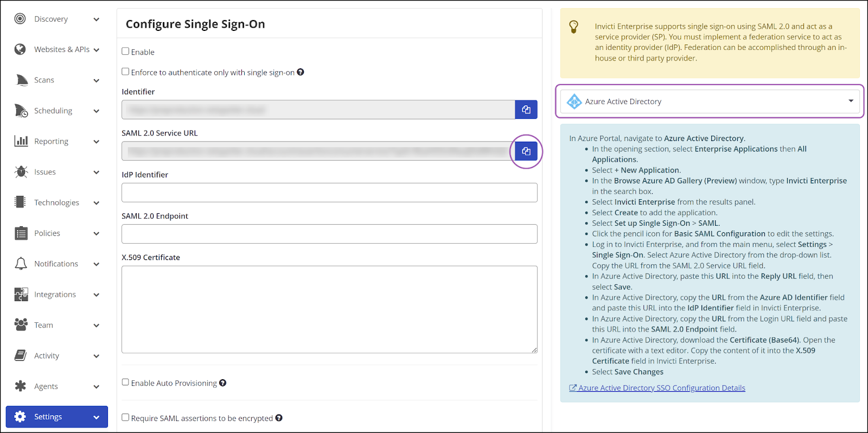Image resolution: width=868 pixels, height=433 pixels.
Task: Open the Azure Active Directory provider dropdown
Action: (710, 101)
